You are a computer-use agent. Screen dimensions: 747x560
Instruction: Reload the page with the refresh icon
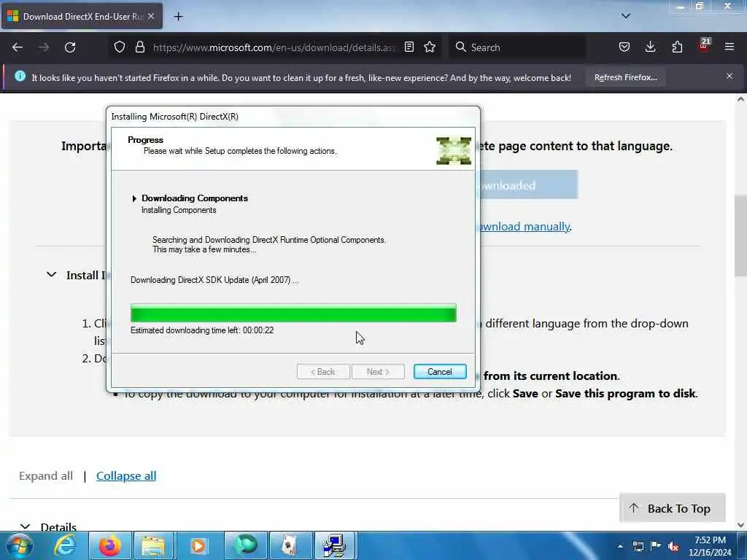point(70,47)
